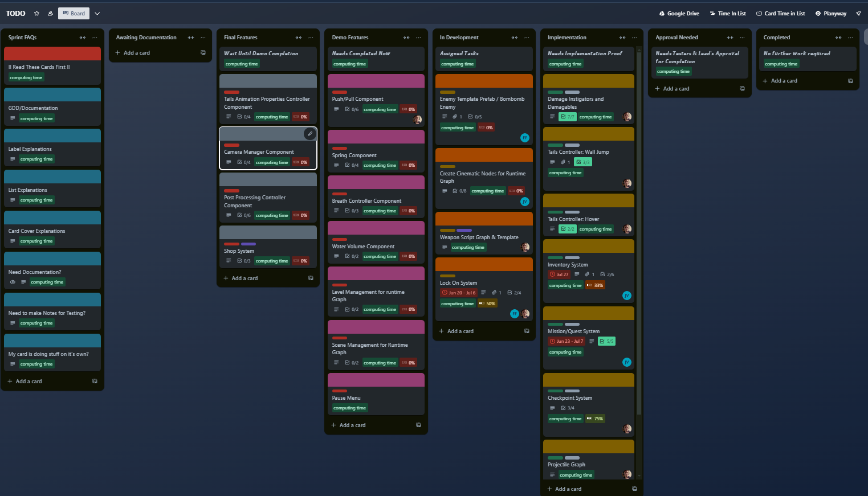Click the watch eye icon on Need Documentation? card
The image size is (868, 496).
click(13, 282)
